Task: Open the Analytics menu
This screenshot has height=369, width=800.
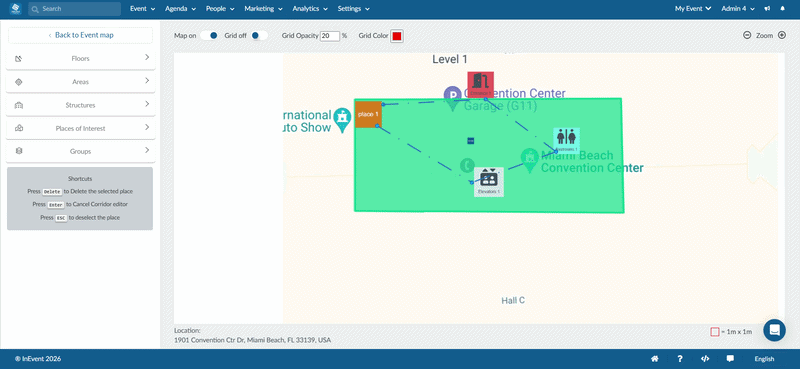Action: (x=310, y=9)
